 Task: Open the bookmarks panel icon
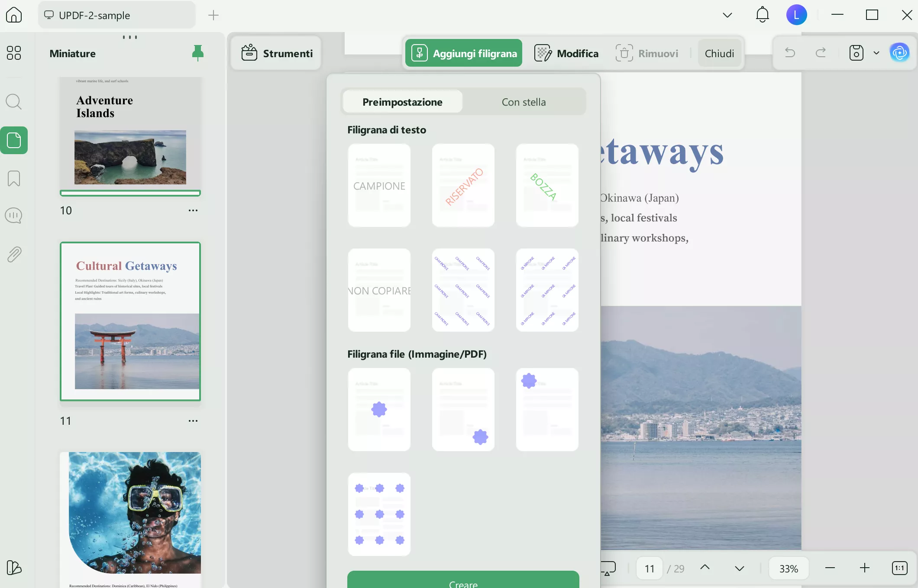click(x=14, y=178)
